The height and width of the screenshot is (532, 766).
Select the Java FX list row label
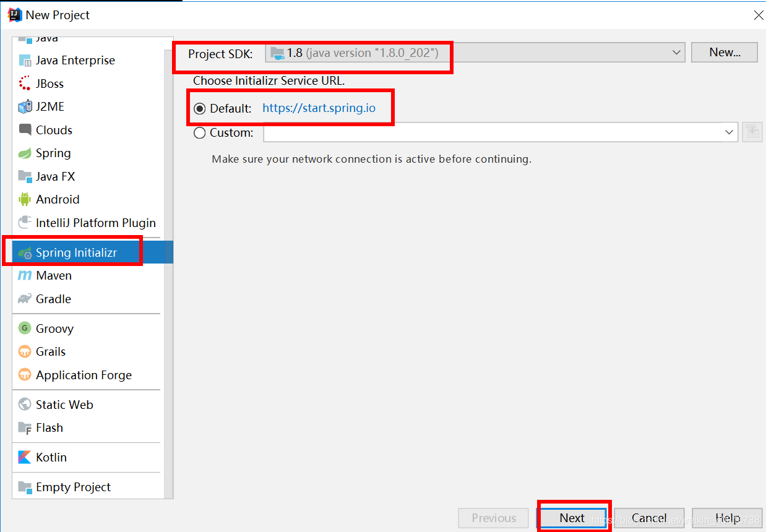click(x=55, y=176)
